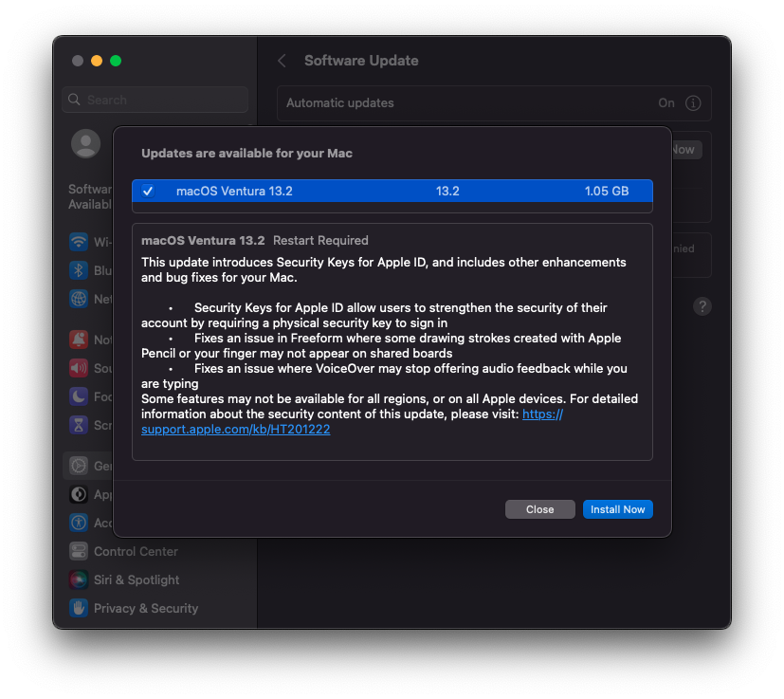Click into the sidebar Search field
784x699 pixels.
tap(155, 100)
